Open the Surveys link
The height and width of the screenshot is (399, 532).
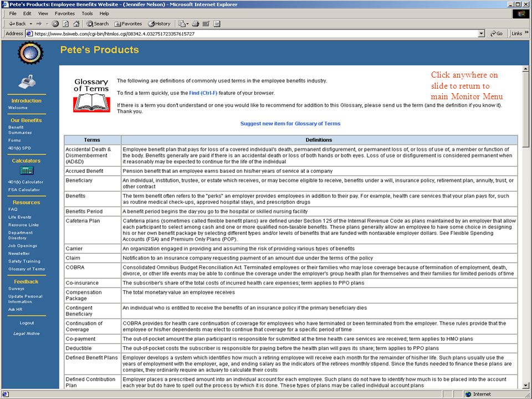click(16, 289)
